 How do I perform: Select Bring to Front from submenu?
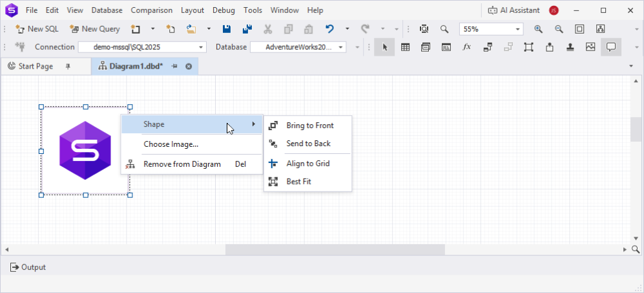point(308,125)
